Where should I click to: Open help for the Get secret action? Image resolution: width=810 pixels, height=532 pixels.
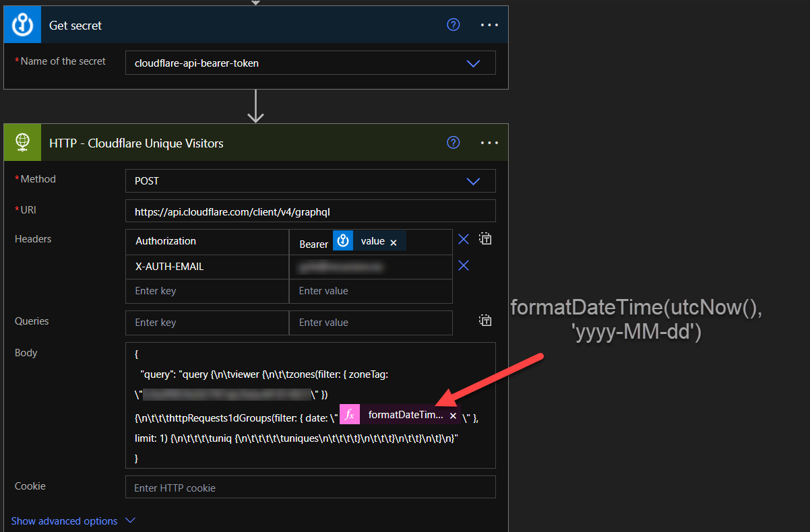pyautogui.click(x=453, y=24)
